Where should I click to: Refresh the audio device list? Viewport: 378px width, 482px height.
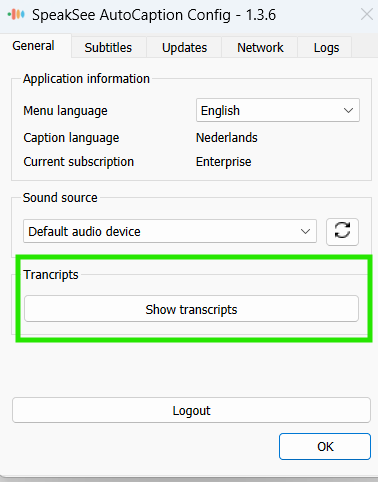coord(342,232)
